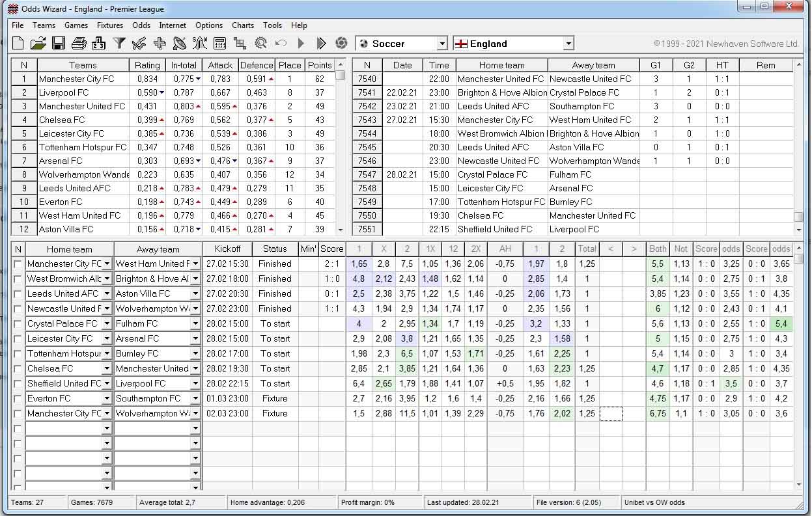Click the satellite dish icon

tap(180, 44)
